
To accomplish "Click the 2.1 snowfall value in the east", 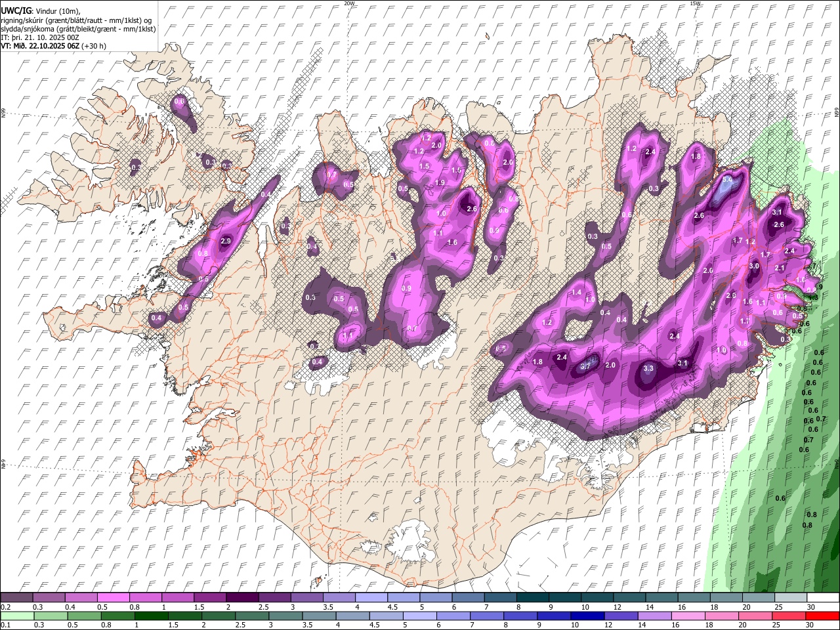I will (780, 268).
